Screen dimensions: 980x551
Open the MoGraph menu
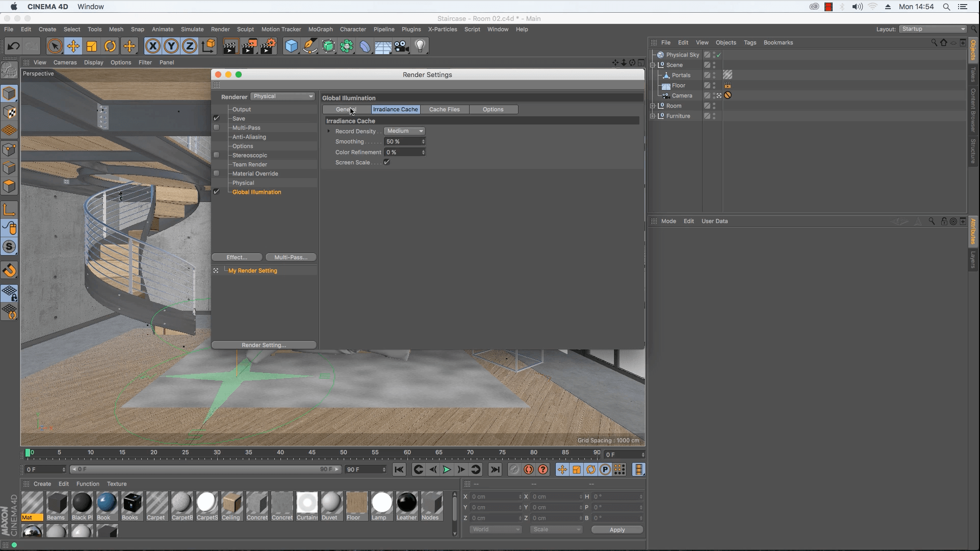pos(320,29)
